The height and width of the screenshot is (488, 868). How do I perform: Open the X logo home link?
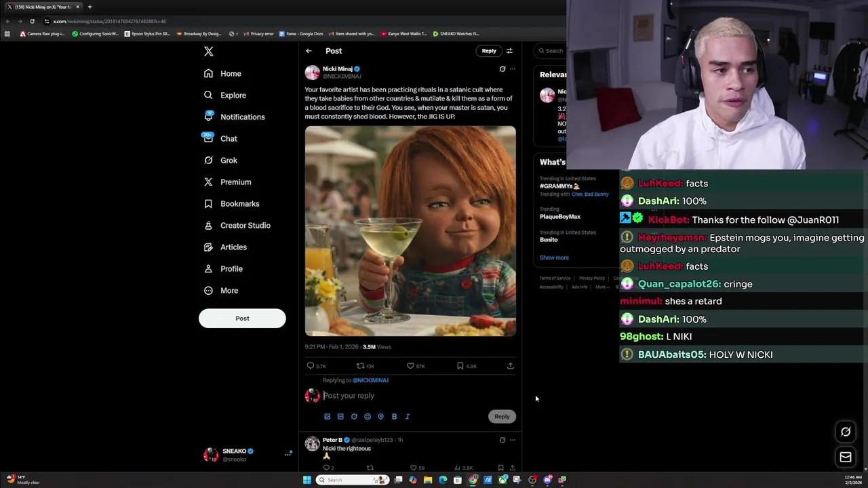coord(209,52)
